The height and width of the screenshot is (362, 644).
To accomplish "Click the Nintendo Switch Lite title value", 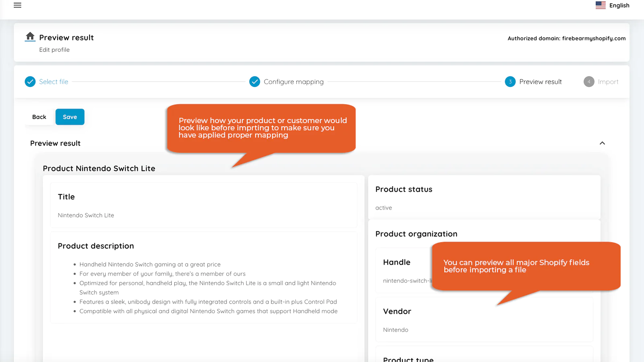I will point(86,215).
